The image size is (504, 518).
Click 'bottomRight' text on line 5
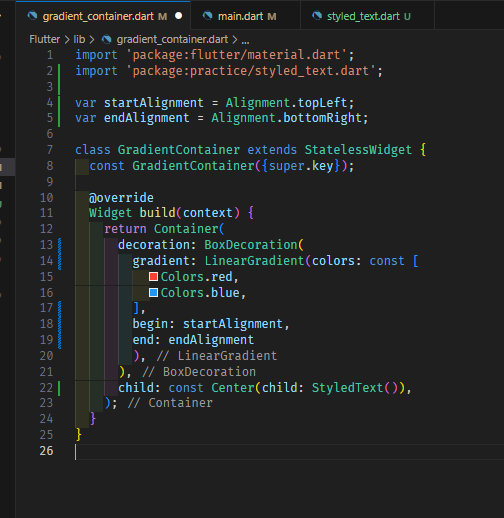tap(322, 118)
